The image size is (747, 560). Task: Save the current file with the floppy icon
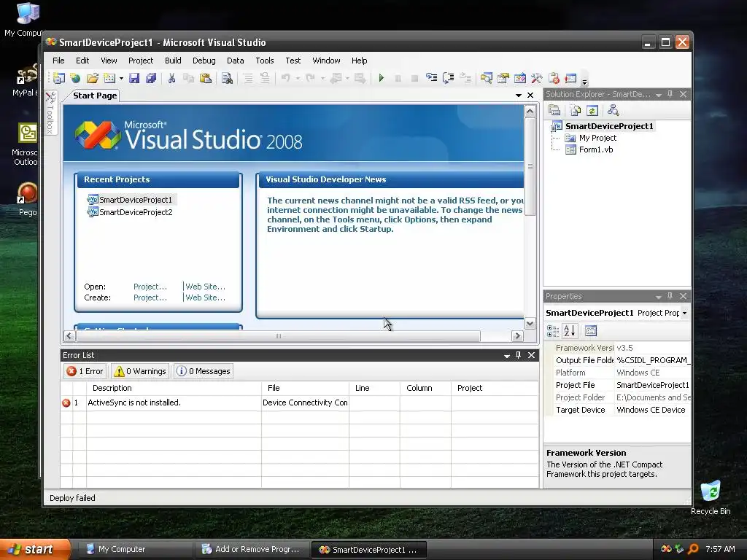134,78
